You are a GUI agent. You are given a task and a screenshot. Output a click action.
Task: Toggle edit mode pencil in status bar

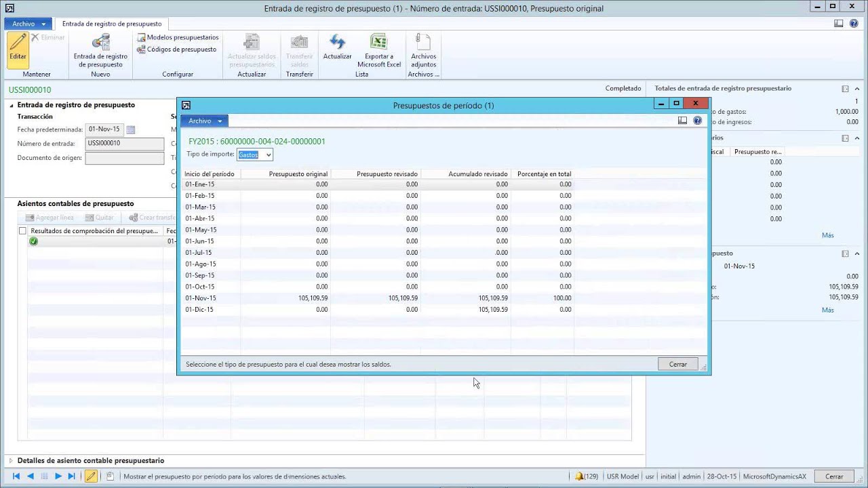tap(90, 476)
